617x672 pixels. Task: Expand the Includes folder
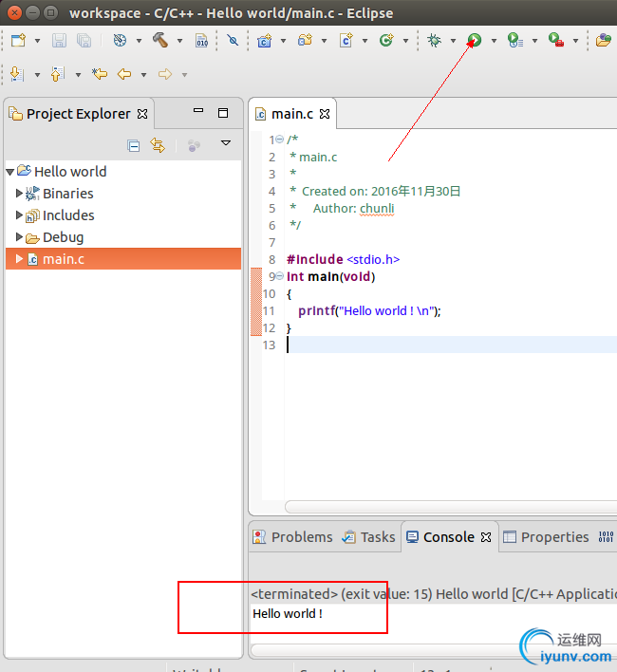[x=19, y=215]
